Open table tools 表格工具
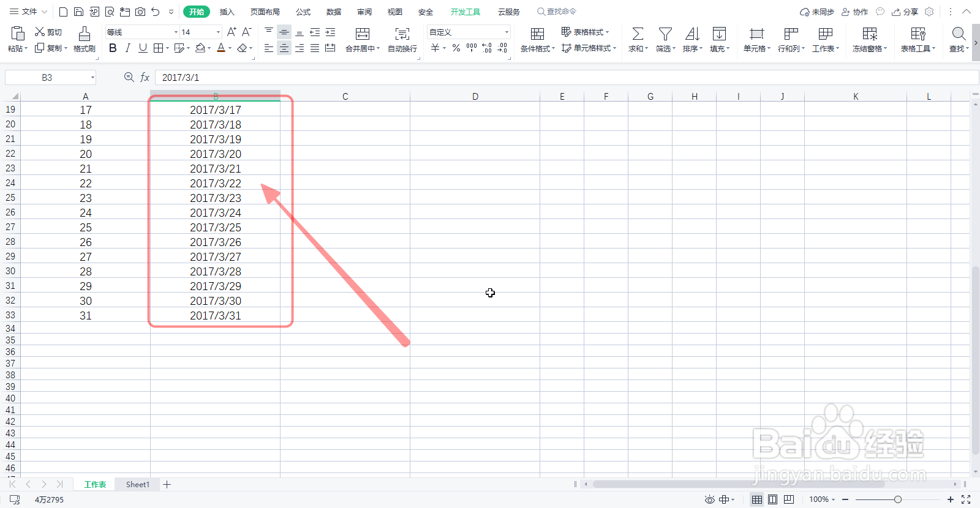Screen dimensions: 980x508 [918, 39]
